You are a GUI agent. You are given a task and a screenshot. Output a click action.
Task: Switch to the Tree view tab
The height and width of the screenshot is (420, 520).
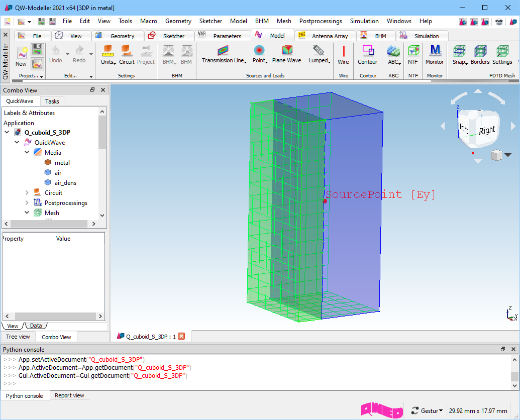(x=18, y=337)
